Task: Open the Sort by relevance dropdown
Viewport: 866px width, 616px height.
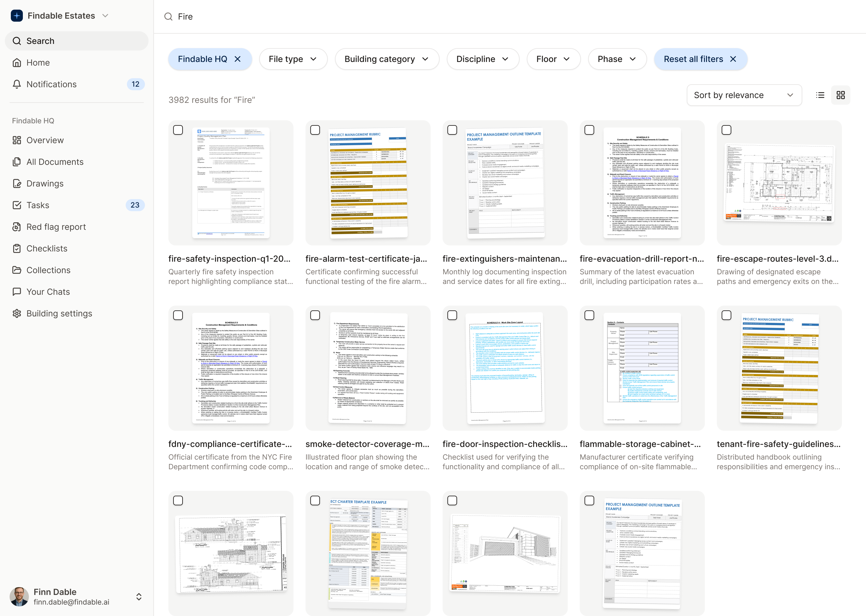Action: pyautogui.click(x=744, y=95)
